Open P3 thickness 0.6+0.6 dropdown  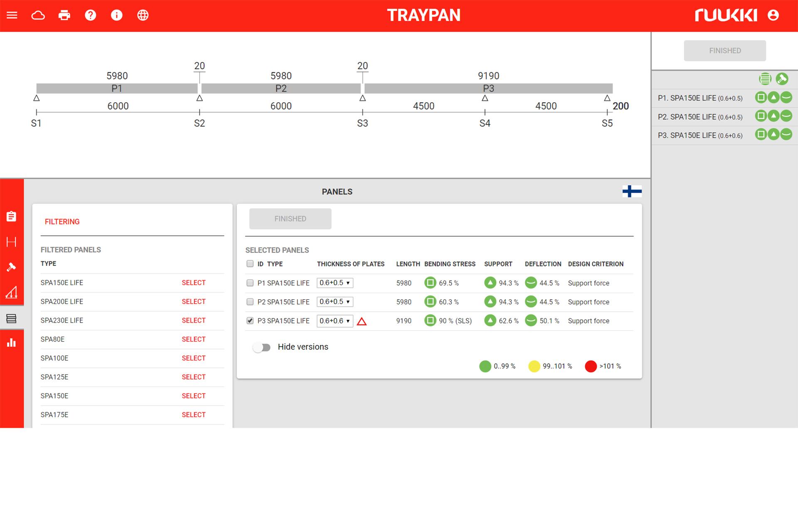(x=335, y=321)
